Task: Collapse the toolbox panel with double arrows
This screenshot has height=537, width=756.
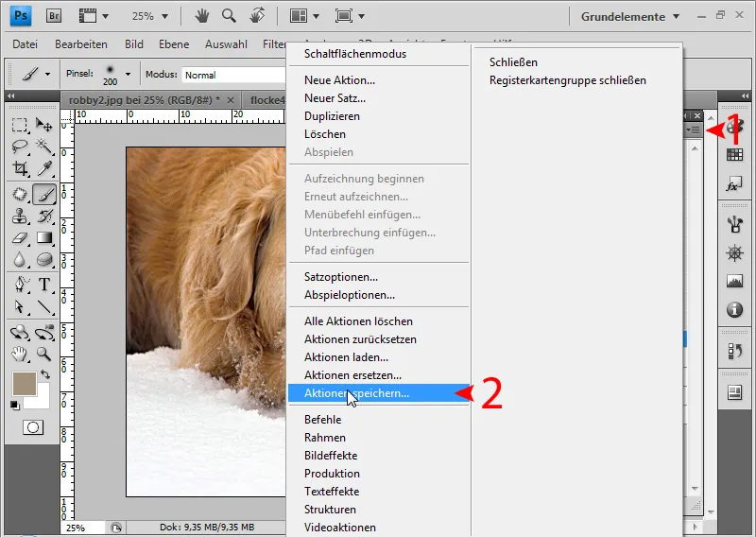Action: [11, 95]
